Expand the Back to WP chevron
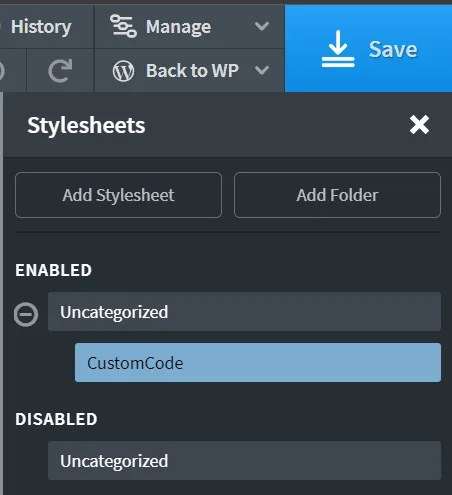This screenshot has height=495, width=452. (x=262, y=70)
